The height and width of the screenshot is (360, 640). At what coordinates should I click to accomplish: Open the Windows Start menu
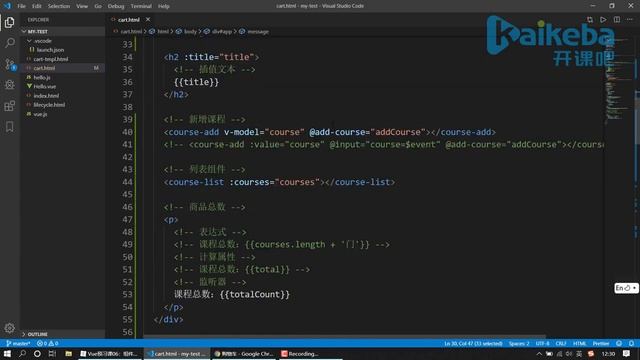point(7,353)
